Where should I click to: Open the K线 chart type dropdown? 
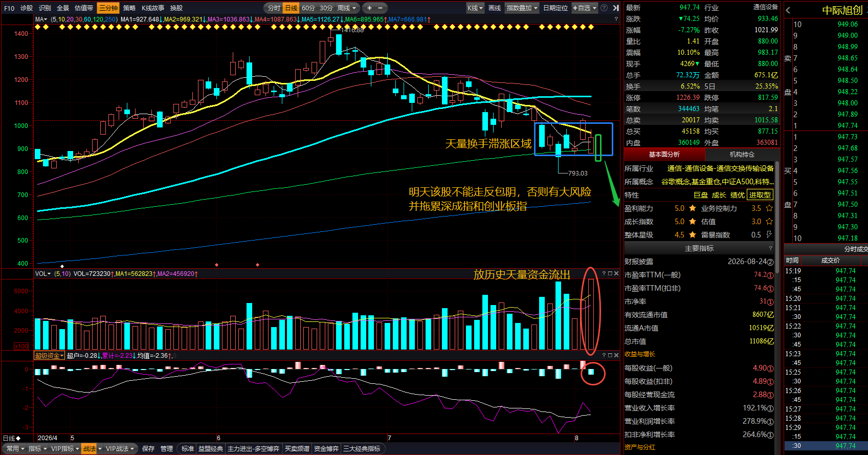[475, 8]
